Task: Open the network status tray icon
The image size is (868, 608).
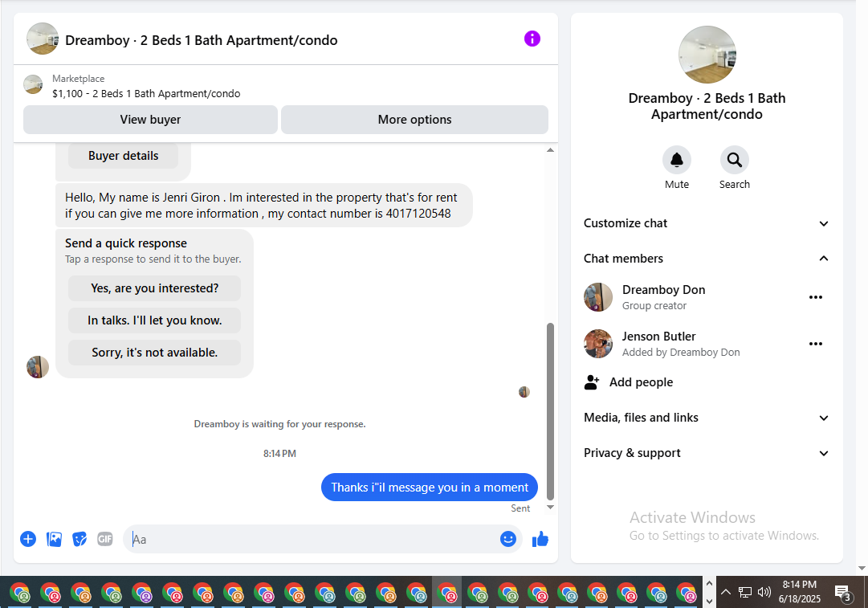Action: coord(745,592)
